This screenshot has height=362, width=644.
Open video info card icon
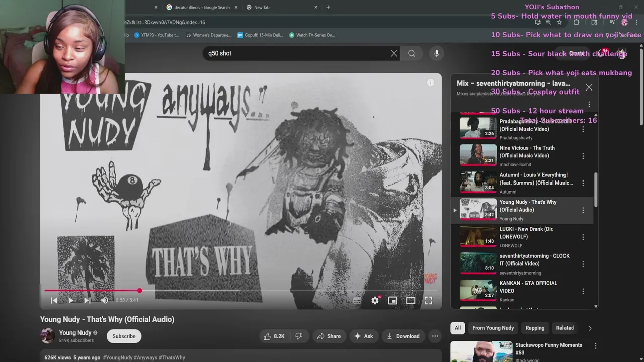(430, 83)
